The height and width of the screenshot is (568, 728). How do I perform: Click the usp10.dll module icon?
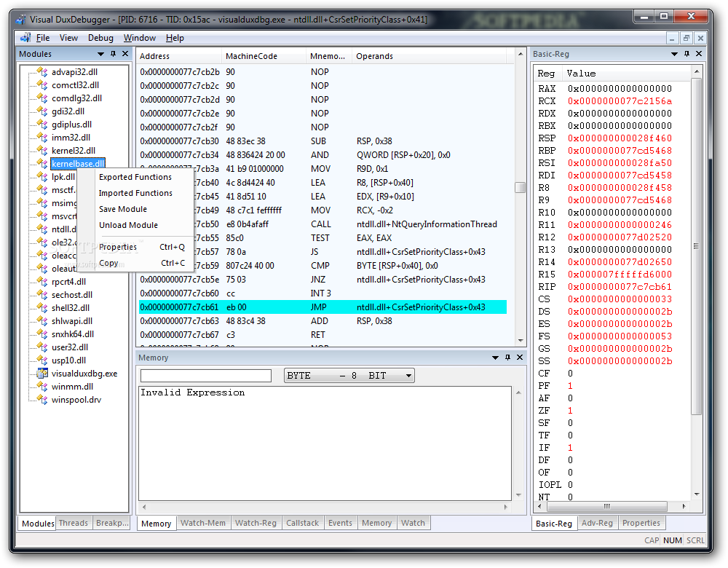tap(43, 360)
